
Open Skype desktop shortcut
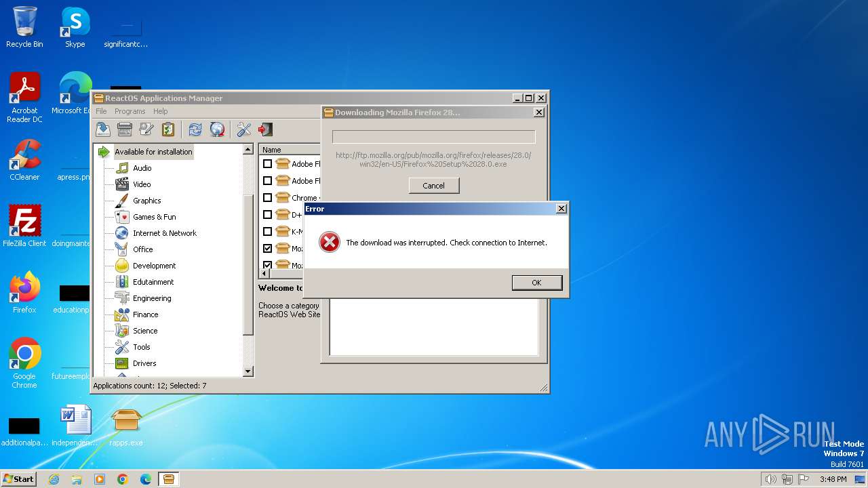pos(75,27)
